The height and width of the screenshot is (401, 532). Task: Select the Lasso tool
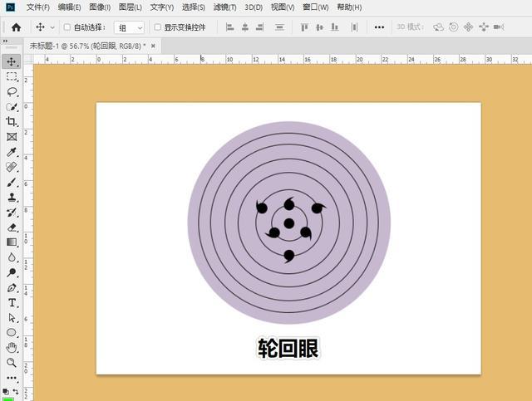pos(12,91)
